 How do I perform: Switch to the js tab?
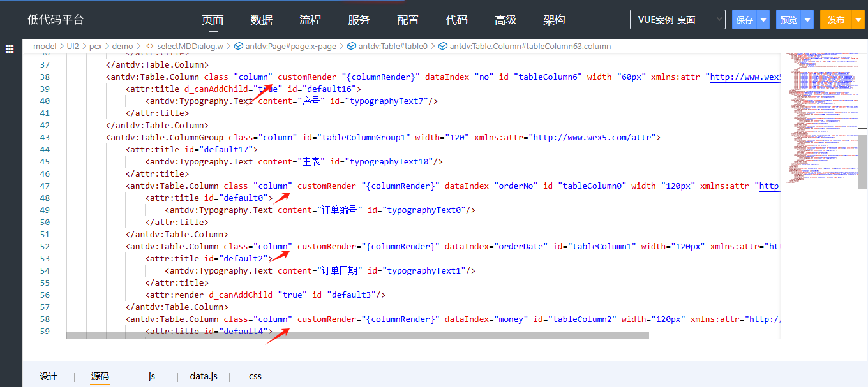[x=151, y=376]
